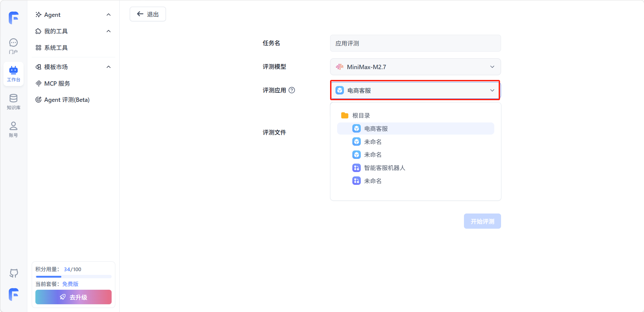This screenshot has width=644, height=312.
Task: Select 电商客服 in the app list
Action: pos(415,129)
